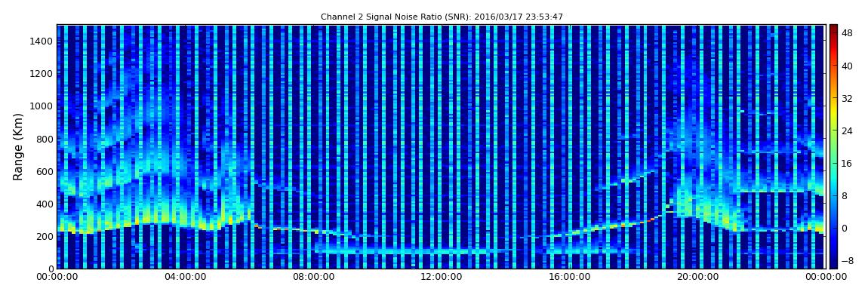868x307 pixels.
Task: Click the colorbar value 16
Action: pos(847,164)
